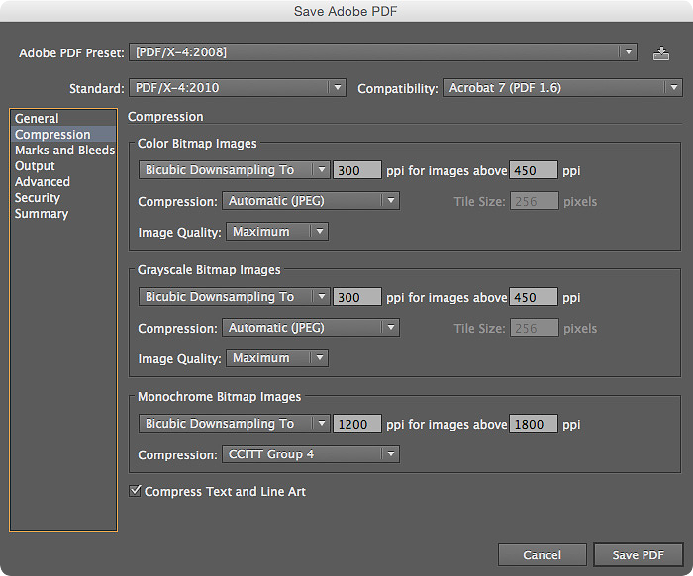Click Color Bitmap 300 ppi downsample field

tap(357, 170)
